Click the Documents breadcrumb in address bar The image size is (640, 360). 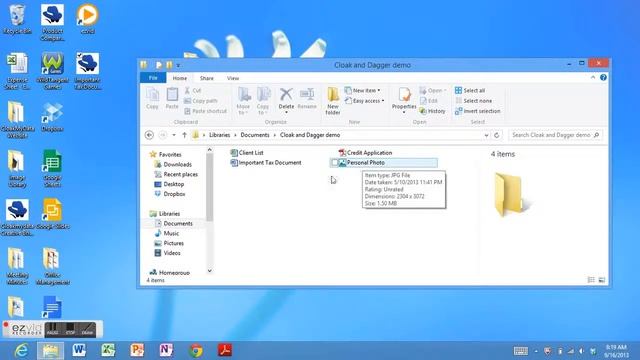point(255,135)
